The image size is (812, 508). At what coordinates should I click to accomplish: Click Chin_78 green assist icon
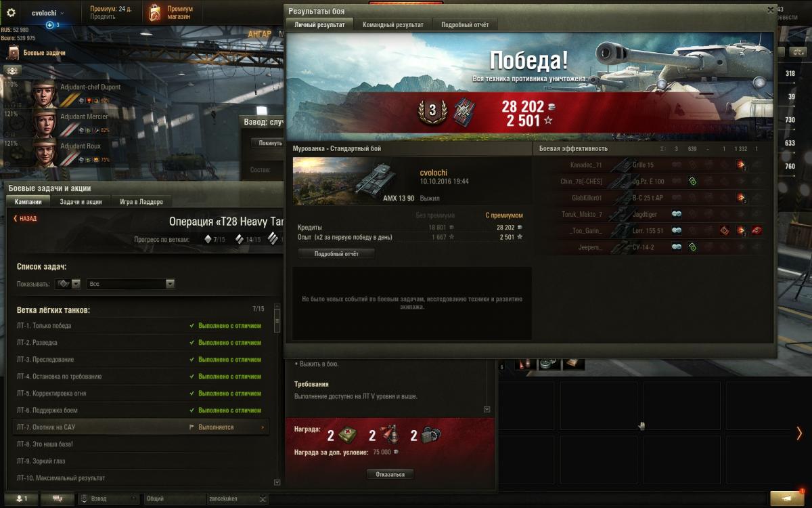(692, 182)
